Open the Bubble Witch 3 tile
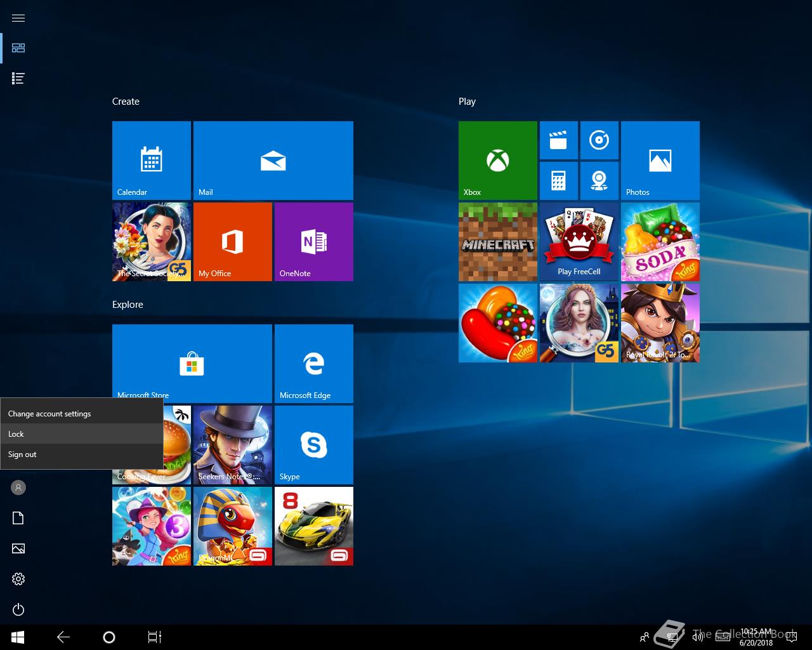The image size is (812, 650). tap(152, 526)
